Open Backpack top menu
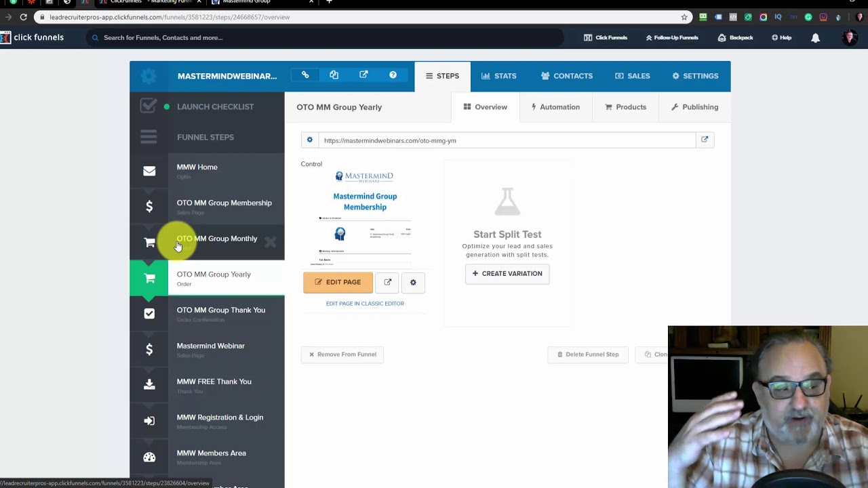This screenshot has height=488, width=868. (735, 38)
